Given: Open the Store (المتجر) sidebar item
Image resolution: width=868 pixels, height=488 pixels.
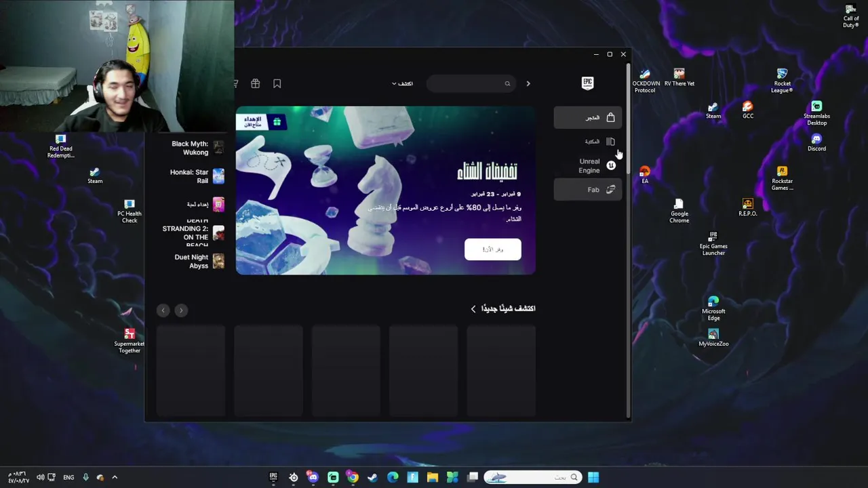Looking at the screenshot, I should point(587,117).
